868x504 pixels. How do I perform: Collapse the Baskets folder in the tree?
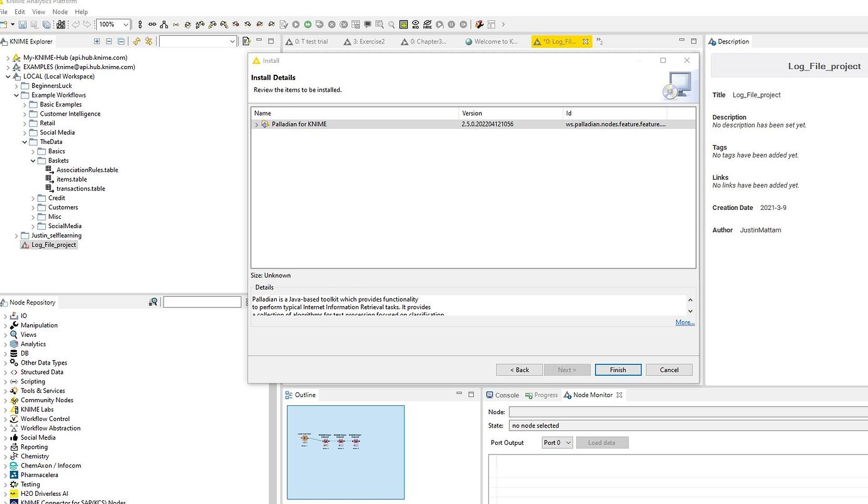tap(33, 161)
